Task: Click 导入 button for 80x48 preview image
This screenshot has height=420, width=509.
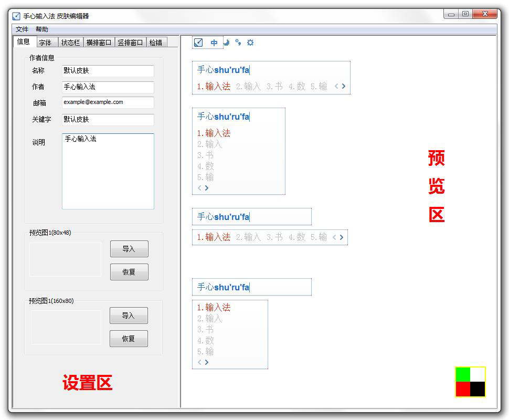Action: (129, 249)
